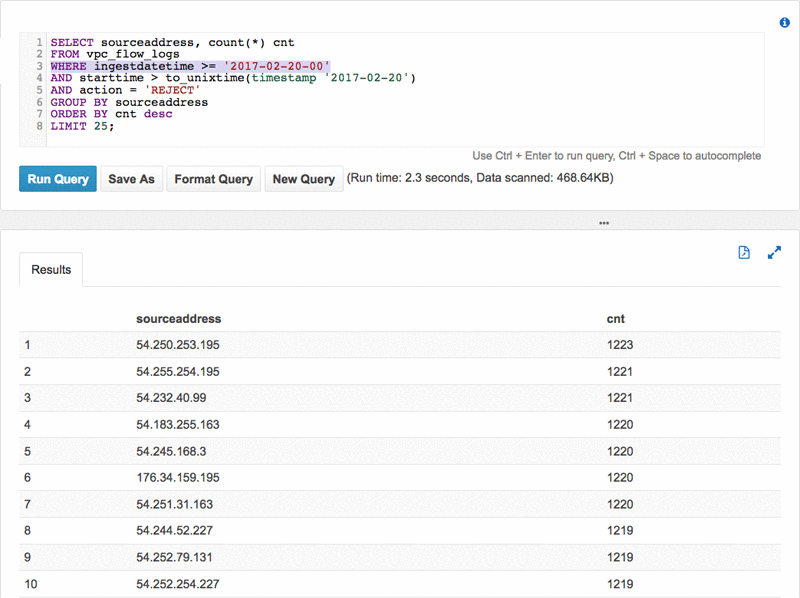Click line number 1 in editor gutter
800x598 pixels.
[39, 42]
